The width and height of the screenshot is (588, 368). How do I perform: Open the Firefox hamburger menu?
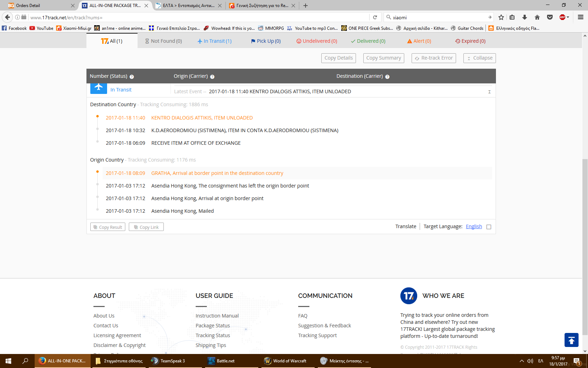580,17
